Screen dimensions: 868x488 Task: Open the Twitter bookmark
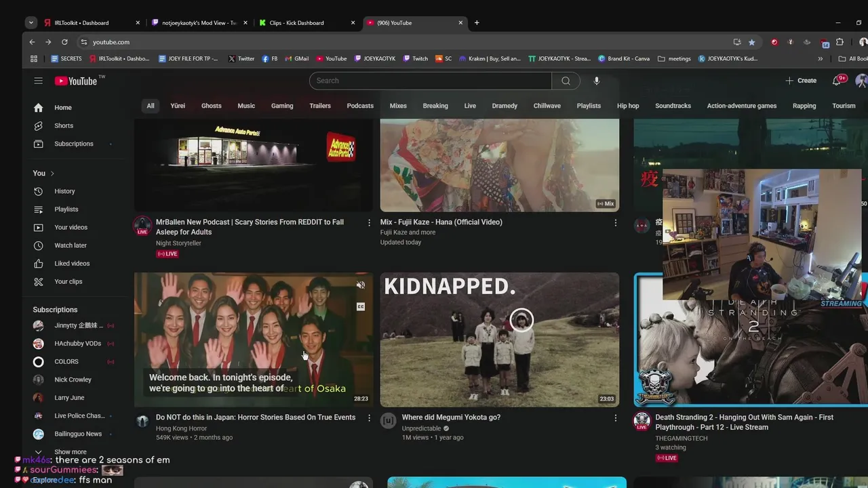[x=241, y=59]
